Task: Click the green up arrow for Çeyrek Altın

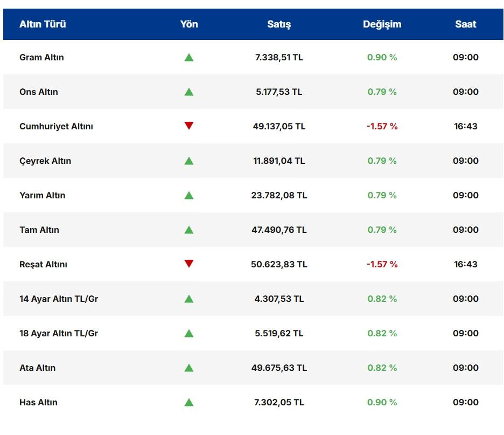Action: click(188, 161)
